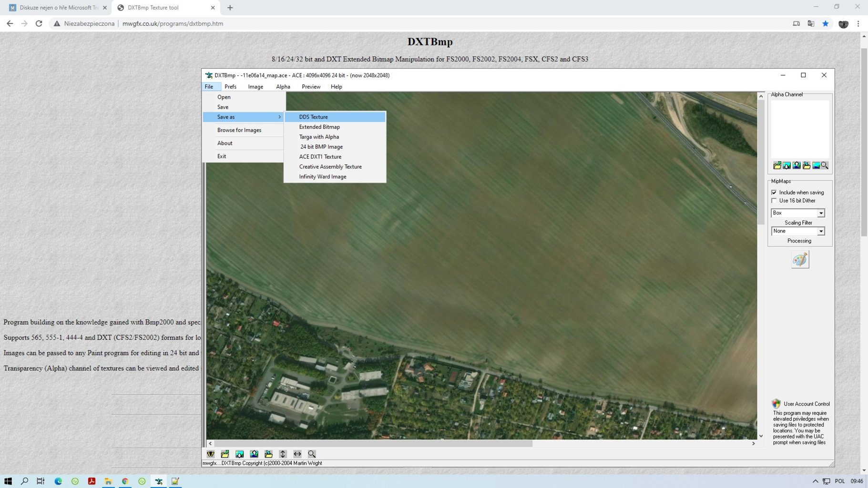Screen dimensions: 868x488
Task: Open a new browser tab
Action: pyautogui.click(x=230, y=8)
